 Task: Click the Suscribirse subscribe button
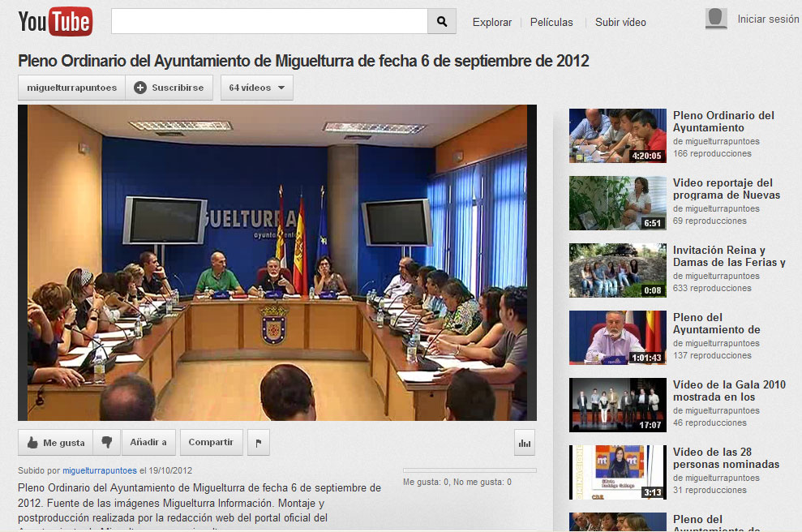(x=169, y=88)
